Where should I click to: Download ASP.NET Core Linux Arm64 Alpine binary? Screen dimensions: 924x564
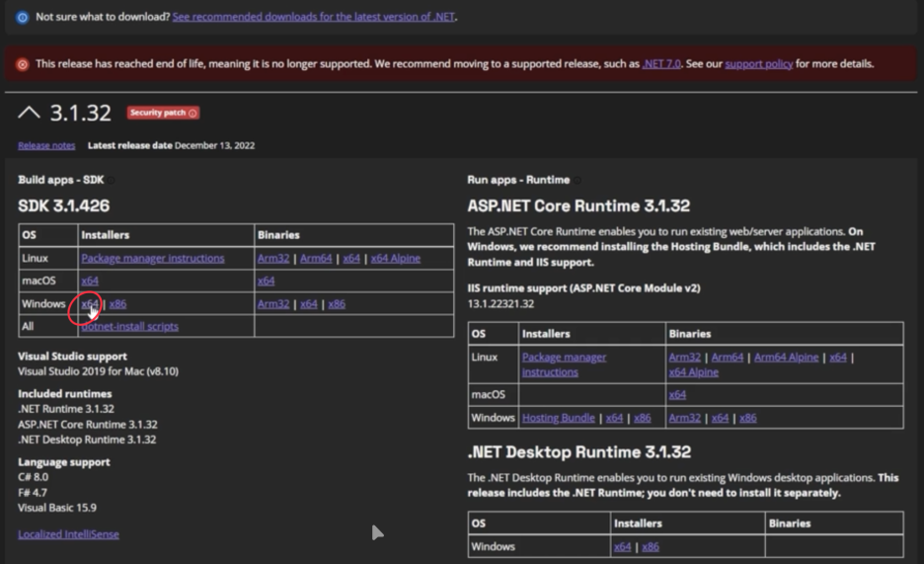coord(786,358)
